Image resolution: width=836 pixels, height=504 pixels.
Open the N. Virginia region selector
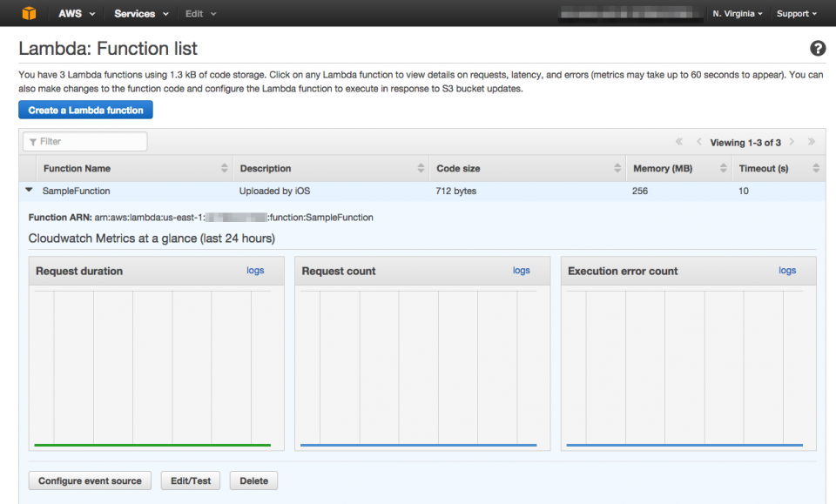738,14
